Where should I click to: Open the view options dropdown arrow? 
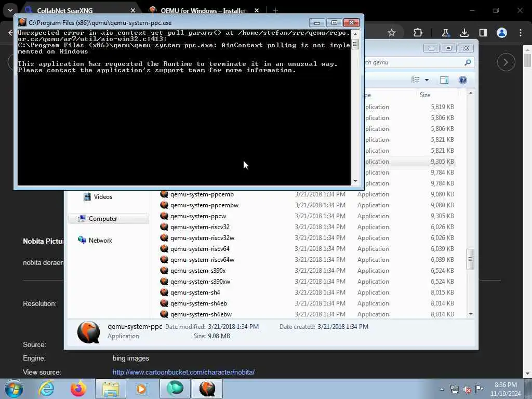pos(427,80)
